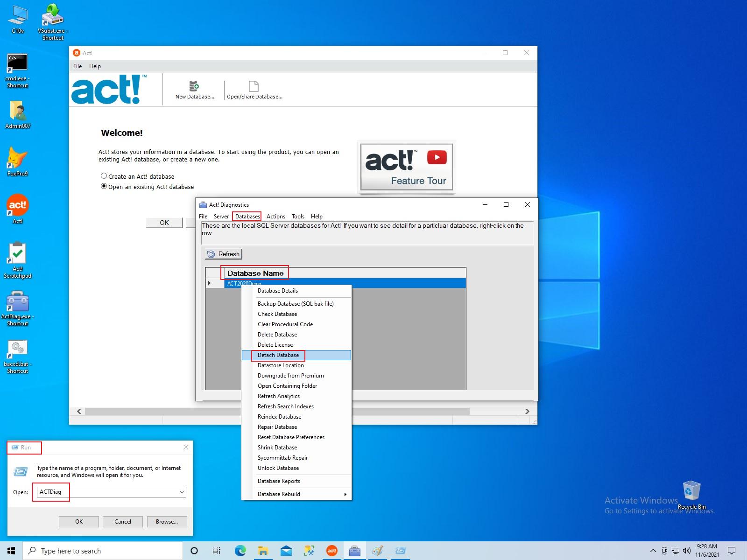
Task: Click the Open/Share Database toolbar icon
Action: 254,90
